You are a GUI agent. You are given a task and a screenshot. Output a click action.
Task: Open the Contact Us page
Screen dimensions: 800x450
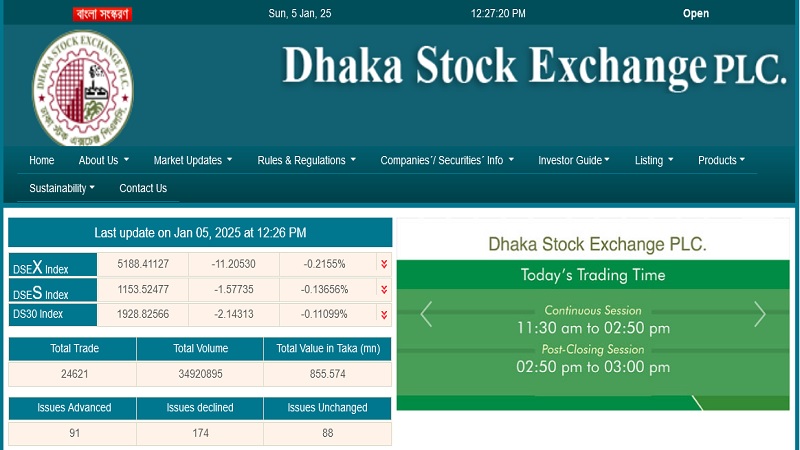[x=143, y=188]
